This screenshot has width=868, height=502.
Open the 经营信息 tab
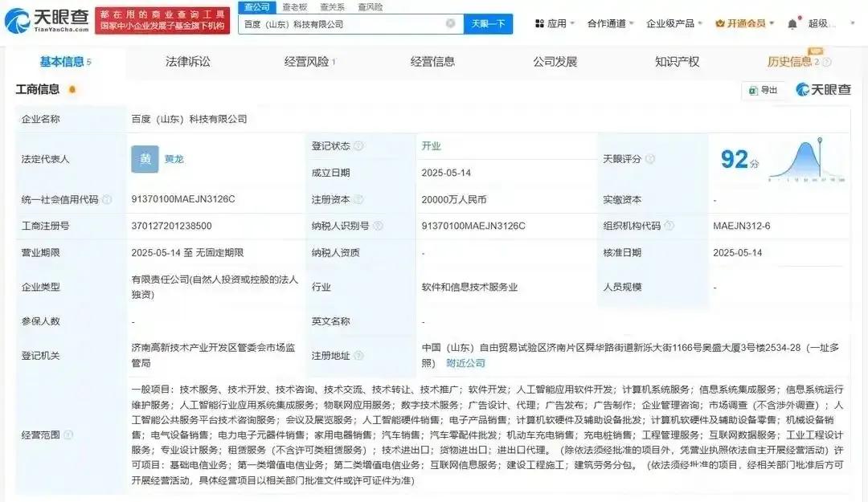[432, 62]
